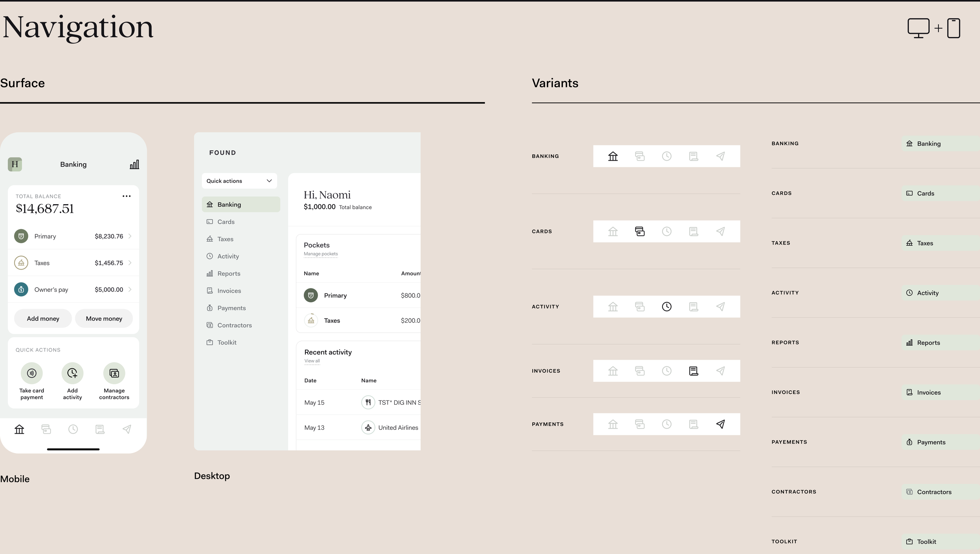Open Reports in the desktop sidebar
The width and height of the screenshot is (980, 554).
(x=229, y=273)
